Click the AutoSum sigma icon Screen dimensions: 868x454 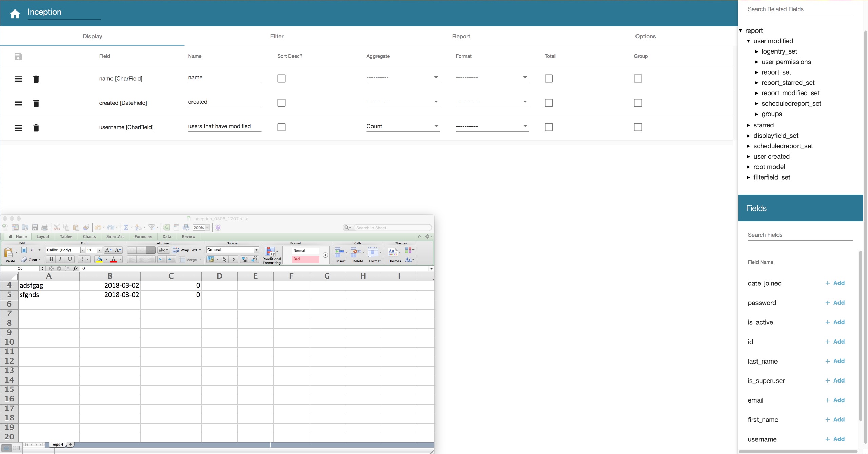pos(126,227)
